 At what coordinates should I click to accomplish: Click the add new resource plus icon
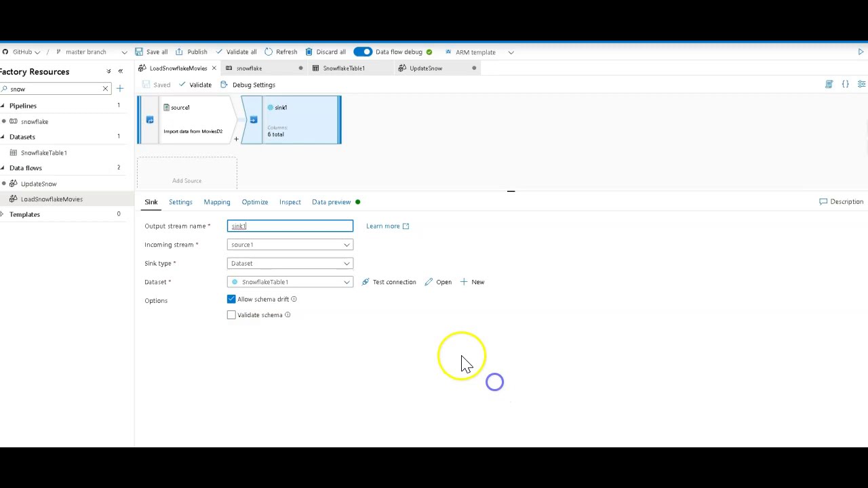[x=120, y=89]
